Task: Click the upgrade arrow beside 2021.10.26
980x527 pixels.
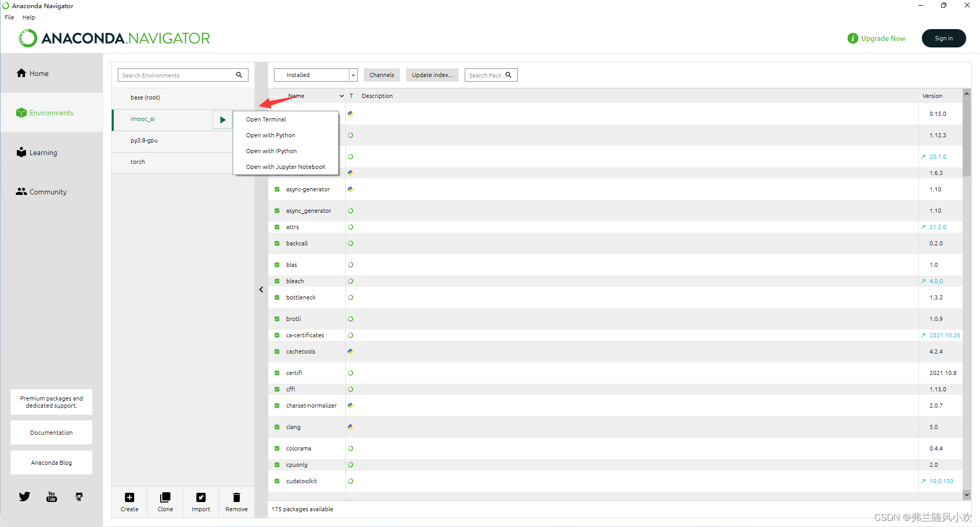Action: pyautogui.click(x=923, y=335)
